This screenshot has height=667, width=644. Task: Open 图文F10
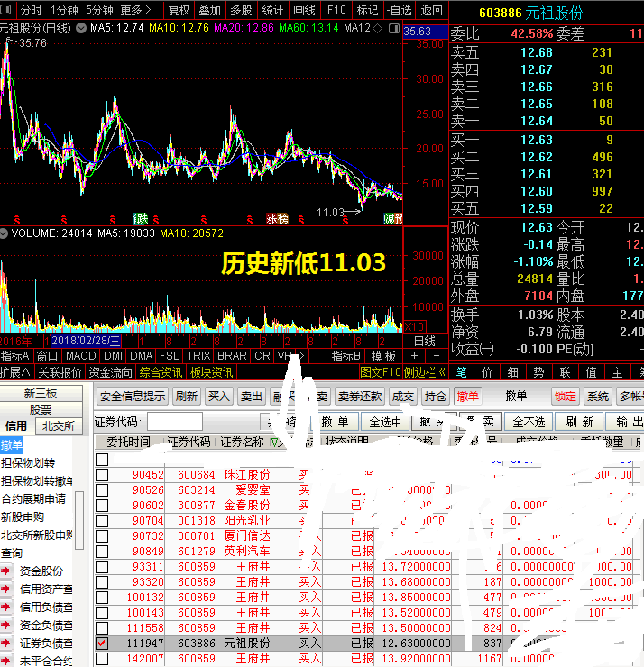click(381, 372)
